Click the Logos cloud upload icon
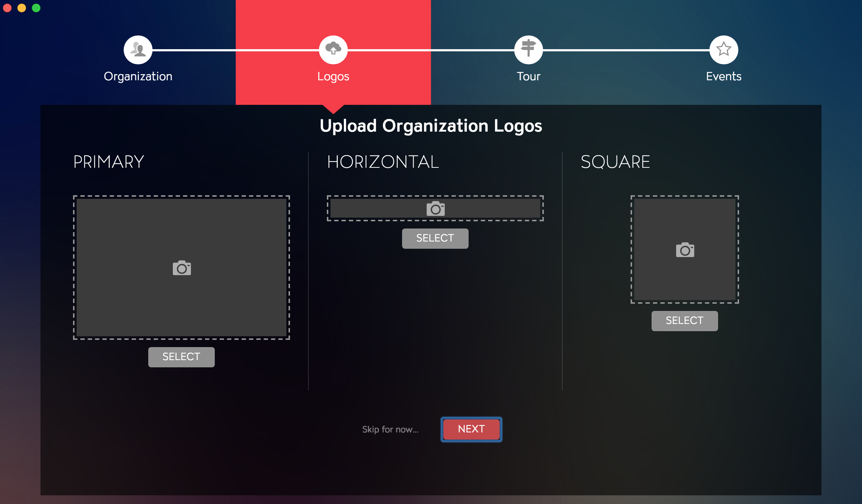 tap(333, 50)
